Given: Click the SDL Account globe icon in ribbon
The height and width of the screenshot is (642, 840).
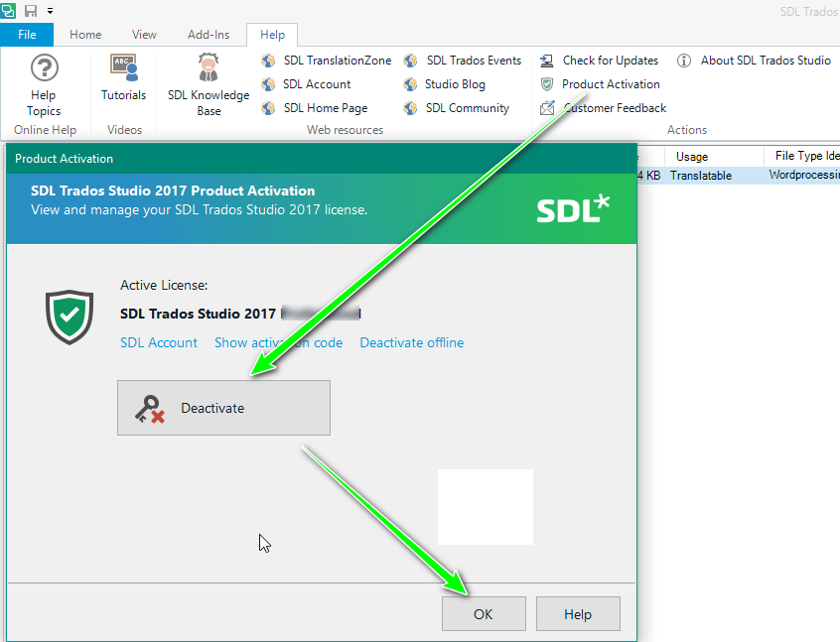Looking at the screenshot, I should point(268,84).
